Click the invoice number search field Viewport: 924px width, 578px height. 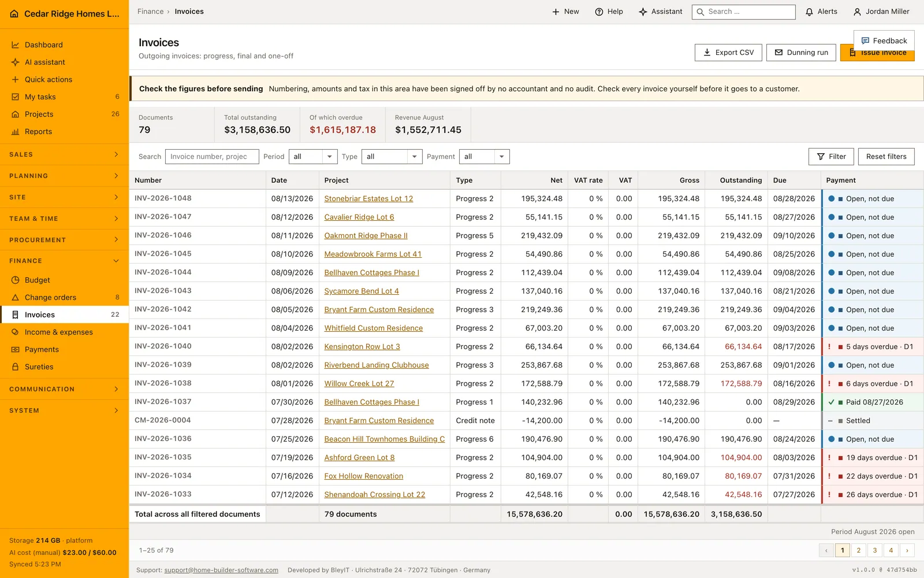(x=212, y=157)
